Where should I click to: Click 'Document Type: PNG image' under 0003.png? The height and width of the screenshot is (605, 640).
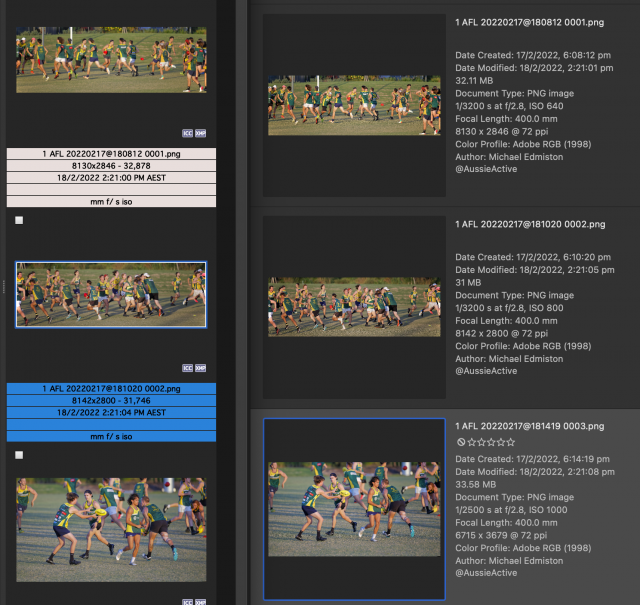click(514, 497)
